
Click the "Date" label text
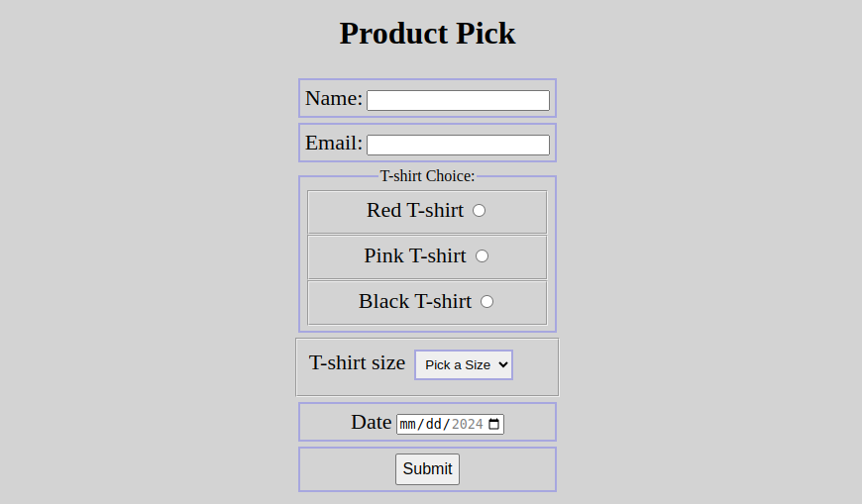pos(372,422)
